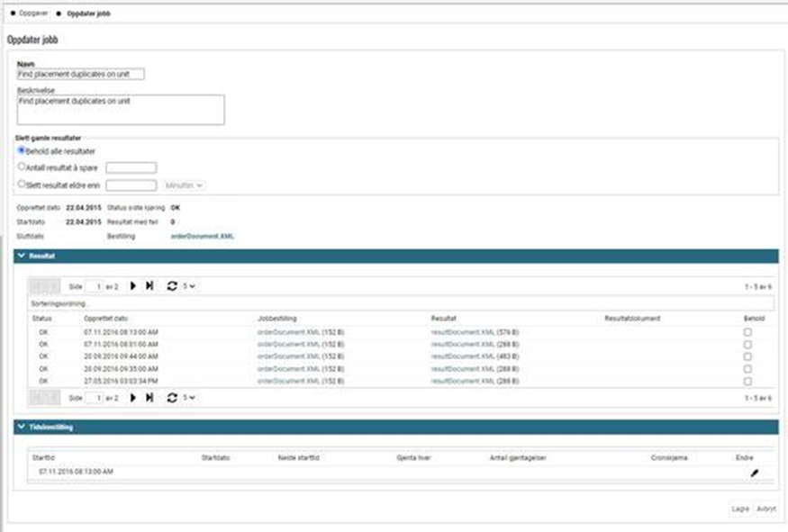The width and height of the screenshot is (788, 532).
Task: Jump to last page in top pager
Action: pos(149,285)
